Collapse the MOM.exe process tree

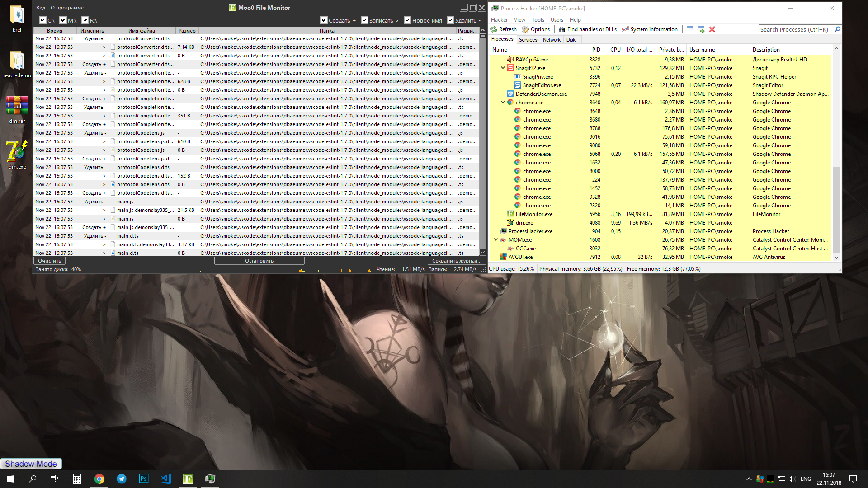tap(495, 239)
